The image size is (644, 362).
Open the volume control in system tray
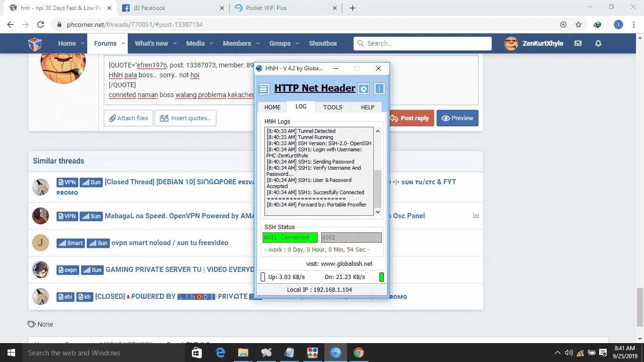pos(569,353)
